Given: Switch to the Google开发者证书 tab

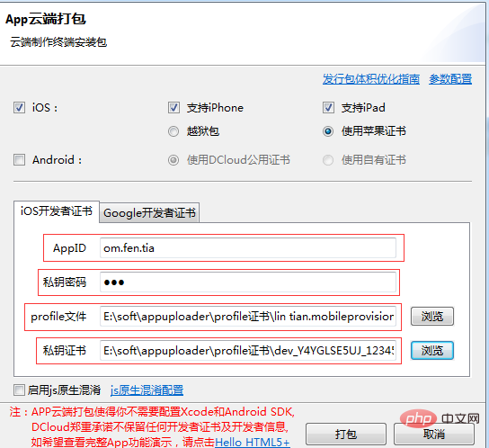Looking at the screenshot, I should (x=149, y=213).
